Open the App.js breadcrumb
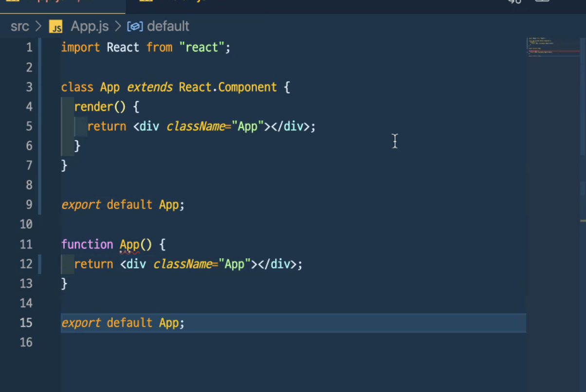This screenshot has width=586, height=392. click(x=90, y=26)
